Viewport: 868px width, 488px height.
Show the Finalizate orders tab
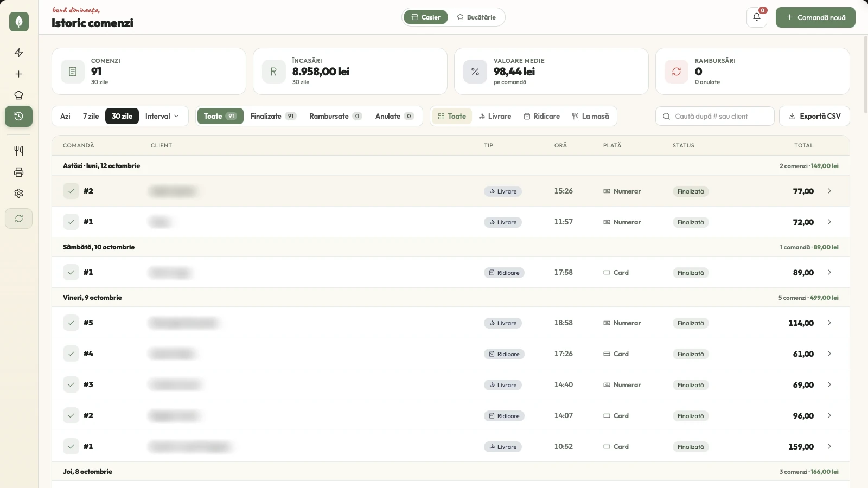pos(273,116)
